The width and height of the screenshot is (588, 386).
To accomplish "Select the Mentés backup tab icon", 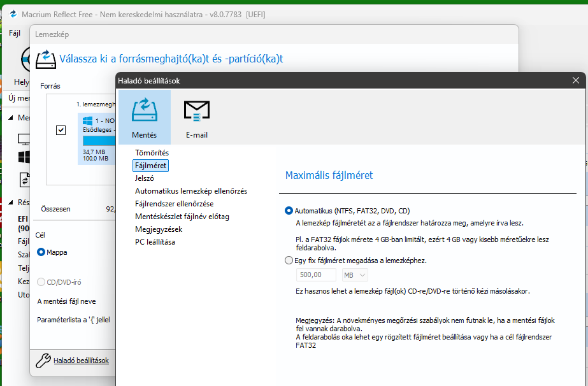I will click(x=145, y=117).
